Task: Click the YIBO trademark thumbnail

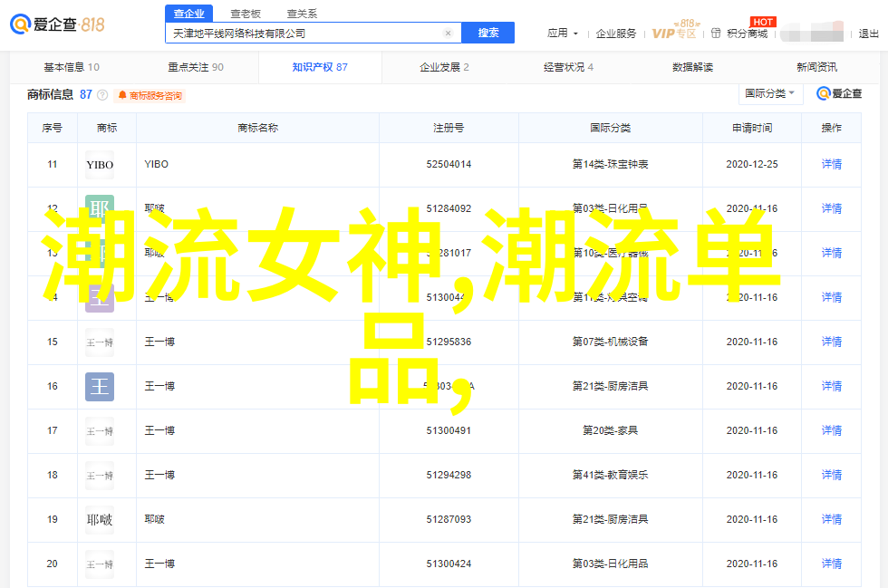Action: coord(100,165)
